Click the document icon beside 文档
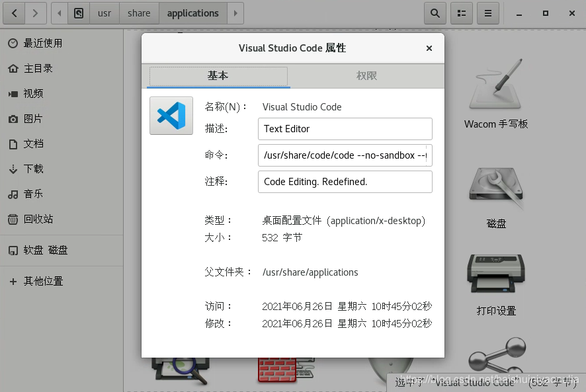This screenshot has height=392, width=586. [x=13, y=144]
